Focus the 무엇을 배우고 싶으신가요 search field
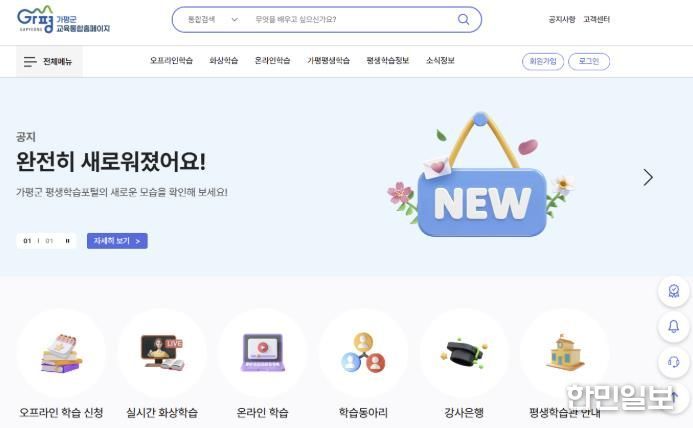The image size is (693, 428). pos(351,19)
